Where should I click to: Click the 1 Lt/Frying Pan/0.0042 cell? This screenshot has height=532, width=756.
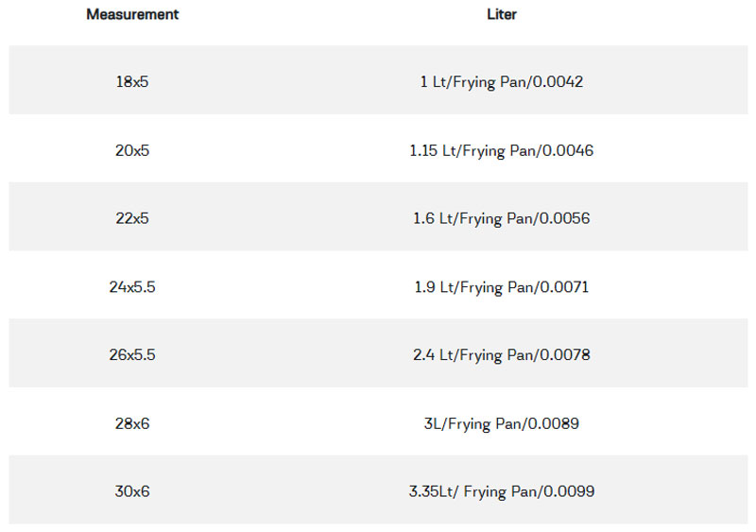502,82
